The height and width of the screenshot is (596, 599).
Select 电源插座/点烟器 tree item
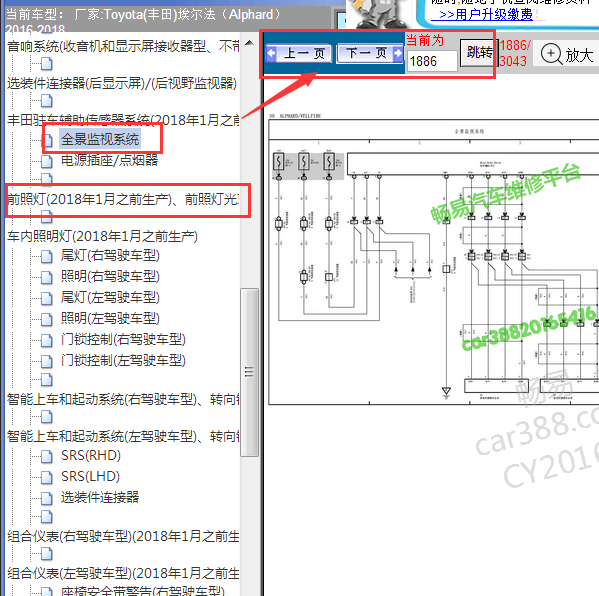click(109, 160)
